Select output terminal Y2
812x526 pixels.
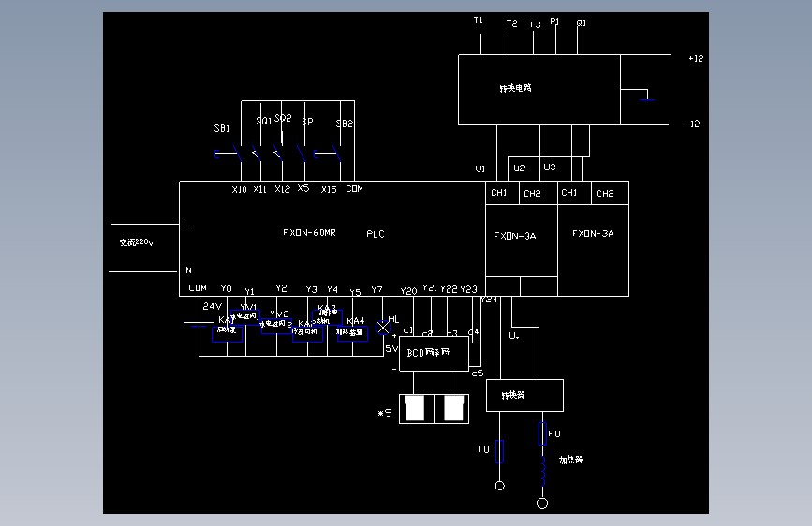pos(281,288)
